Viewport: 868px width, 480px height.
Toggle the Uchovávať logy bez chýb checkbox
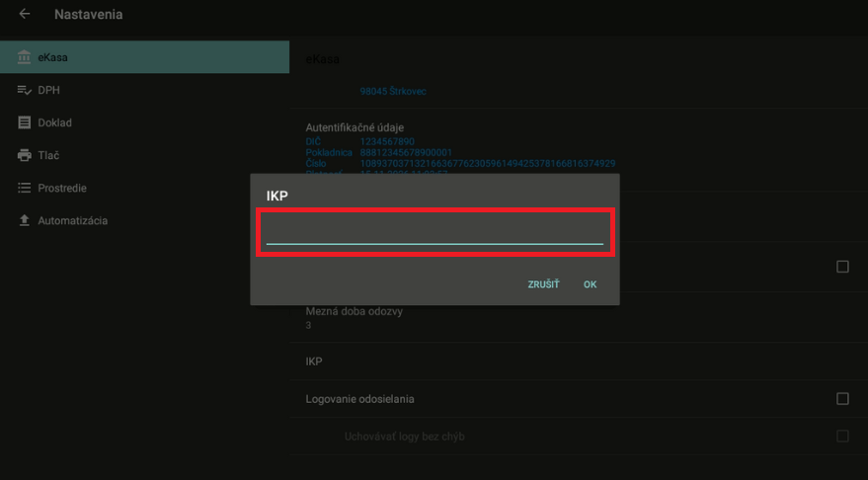pyautogui.click(x=842, y=436)
